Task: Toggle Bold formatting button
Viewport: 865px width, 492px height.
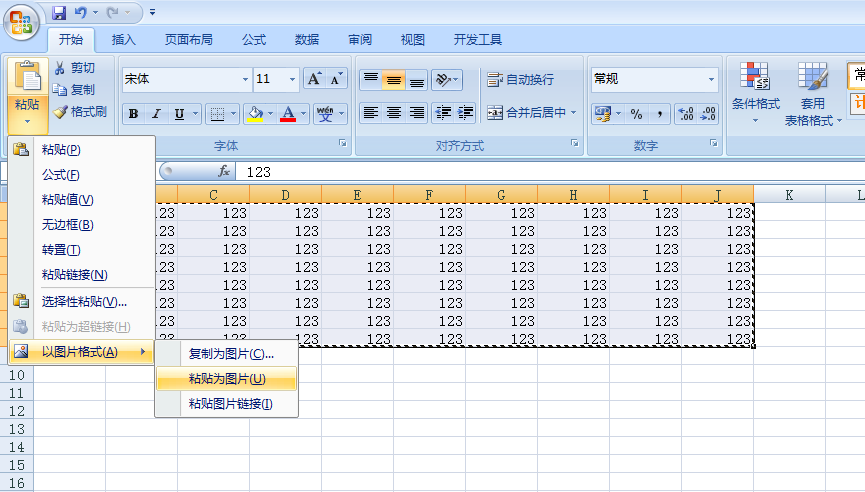Action: pyautogui.click(x=134, y=114)
